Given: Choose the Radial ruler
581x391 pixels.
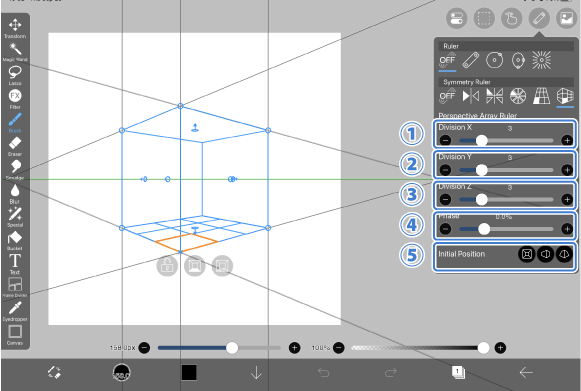Looking at the screenshot, I should point(541,60).
